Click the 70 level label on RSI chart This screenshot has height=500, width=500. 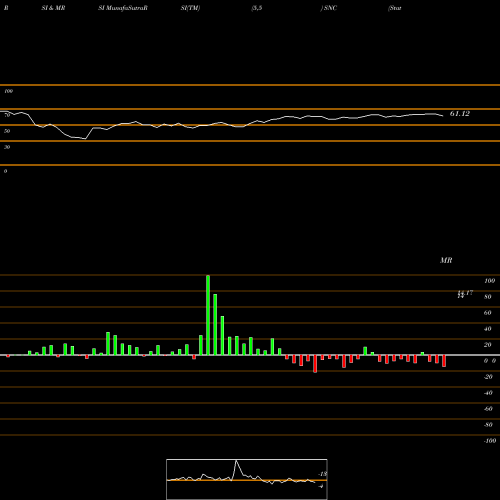tap(7, 115)
